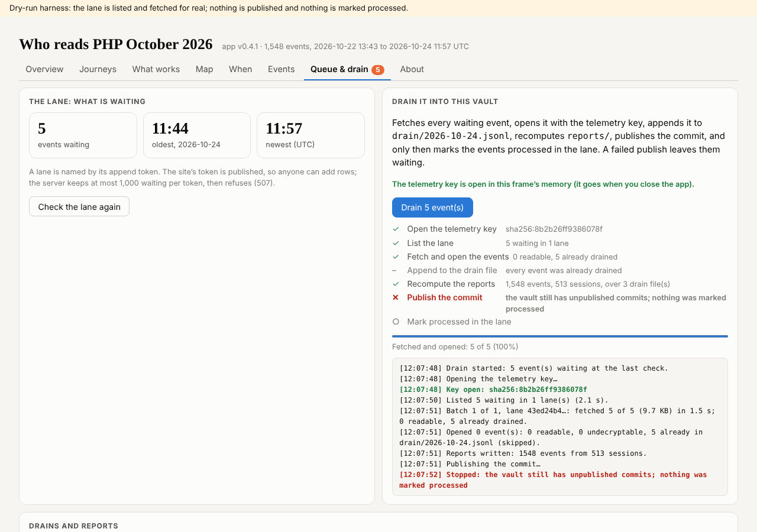The height and width of the screenshot is (532, 757).
Task: Click the orange 5 badge on Queue & drain
Action: point(378,70)
